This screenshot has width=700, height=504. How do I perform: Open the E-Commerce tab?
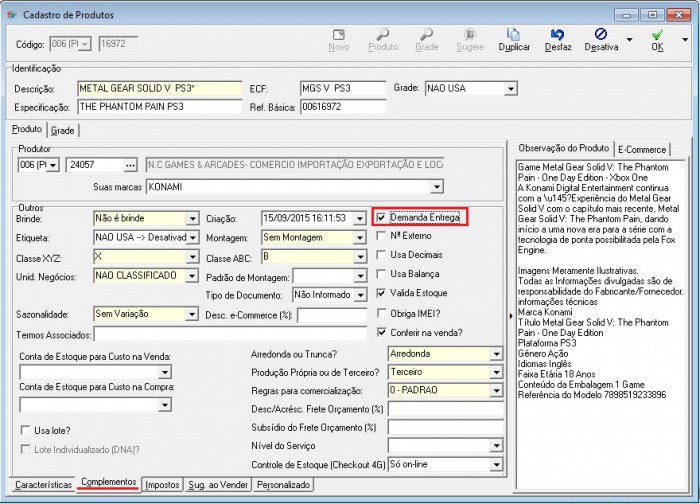click(x=642, y=149)
